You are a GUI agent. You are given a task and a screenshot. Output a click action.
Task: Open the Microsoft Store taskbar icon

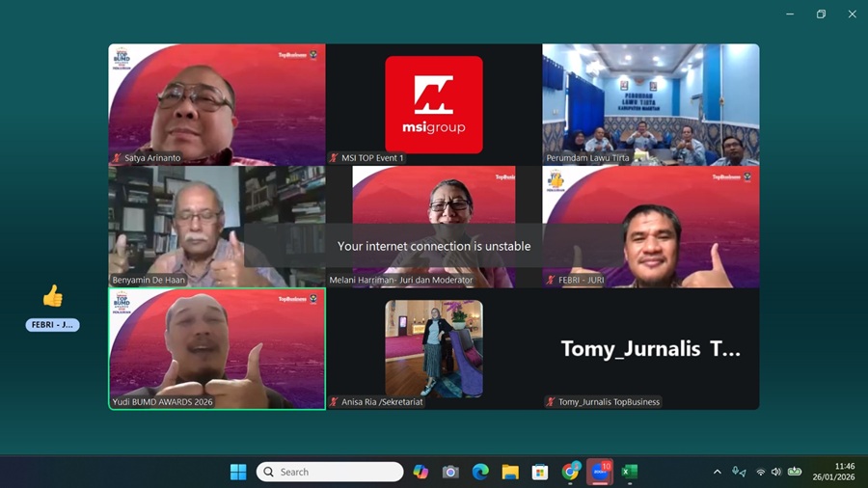(x=540, y=472)
